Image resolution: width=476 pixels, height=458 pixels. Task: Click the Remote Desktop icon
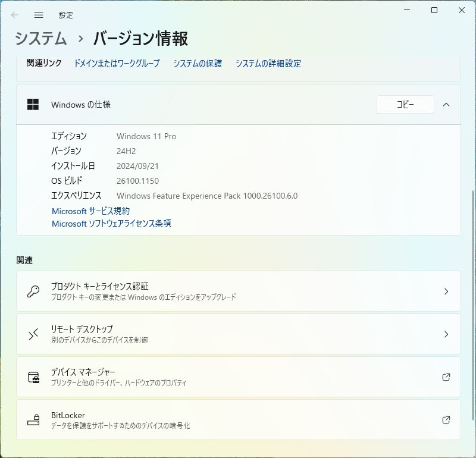click(x=33, y=334)
